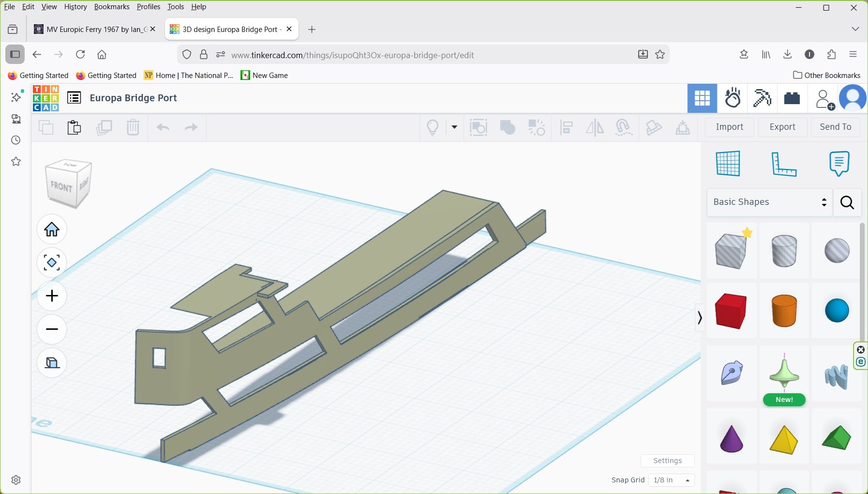Zoom out with the minus button
This screenshot has height=494, width=868.
52,329
